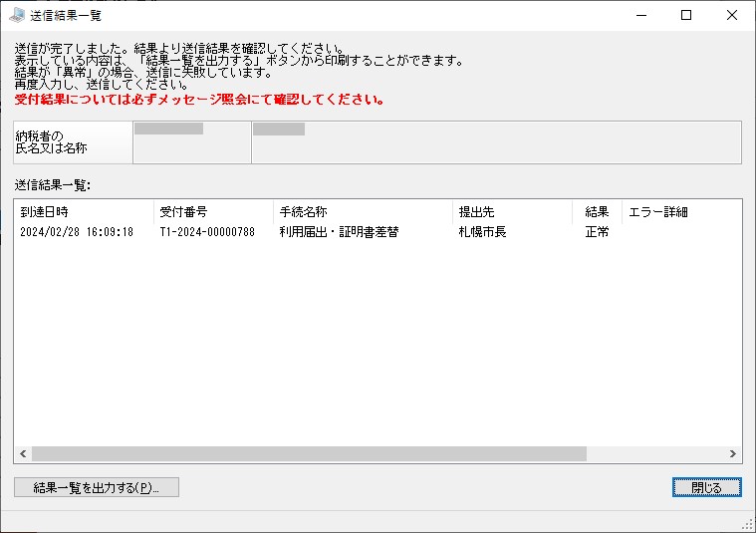Click the 結果一覧を出力する(P)... button
The image size is (756, 533).
point(97,487)
